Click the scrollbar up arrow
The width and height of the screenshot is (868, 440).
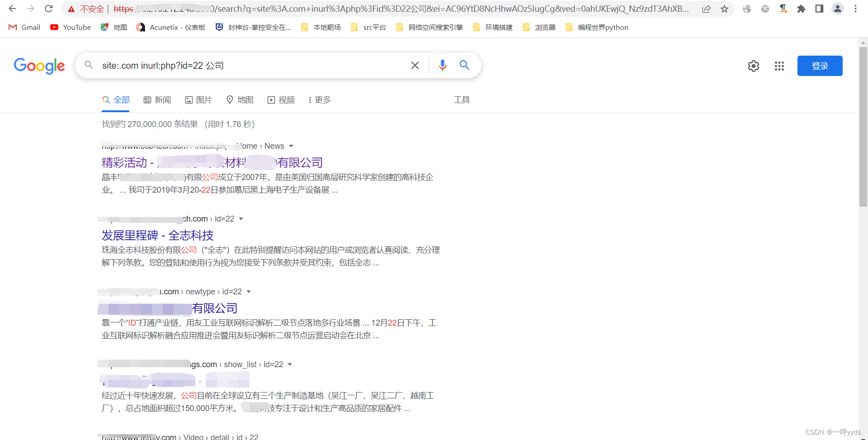coord(863,42)
